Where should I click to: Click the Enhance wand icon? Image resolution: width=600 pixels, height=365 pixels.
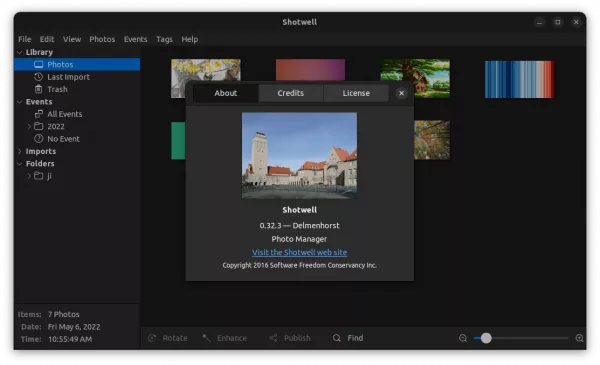(x=207, y=338)
